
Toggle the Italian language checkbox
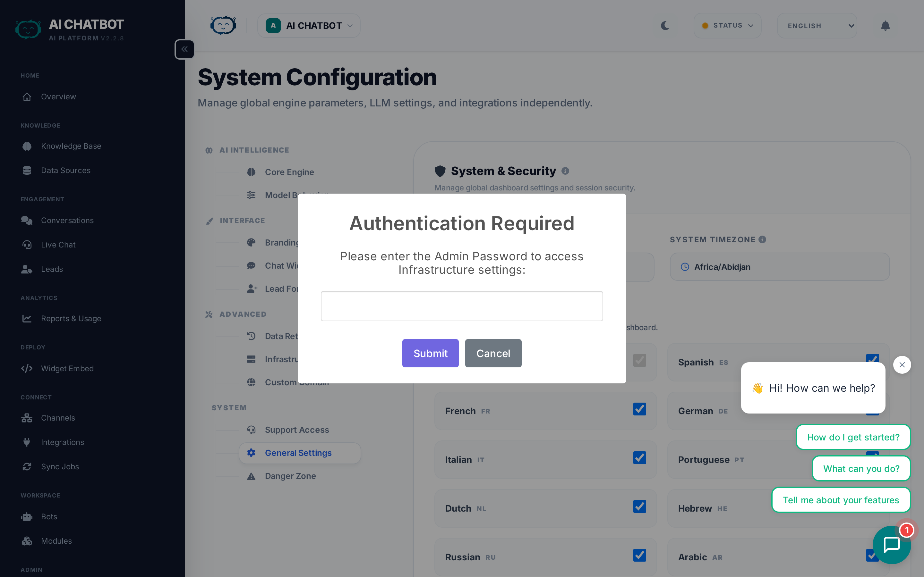point(639,458)
